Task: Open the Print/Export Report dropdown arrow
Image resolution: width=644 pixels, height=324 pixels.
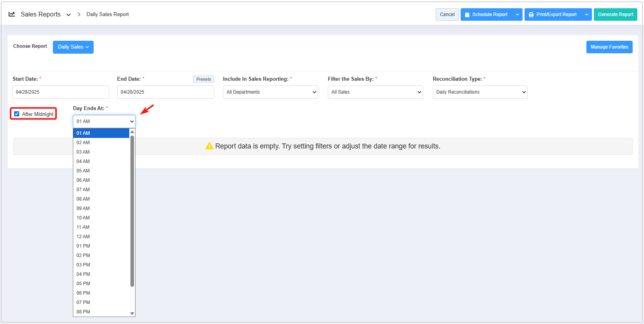Action: click(x=586, y=14)
